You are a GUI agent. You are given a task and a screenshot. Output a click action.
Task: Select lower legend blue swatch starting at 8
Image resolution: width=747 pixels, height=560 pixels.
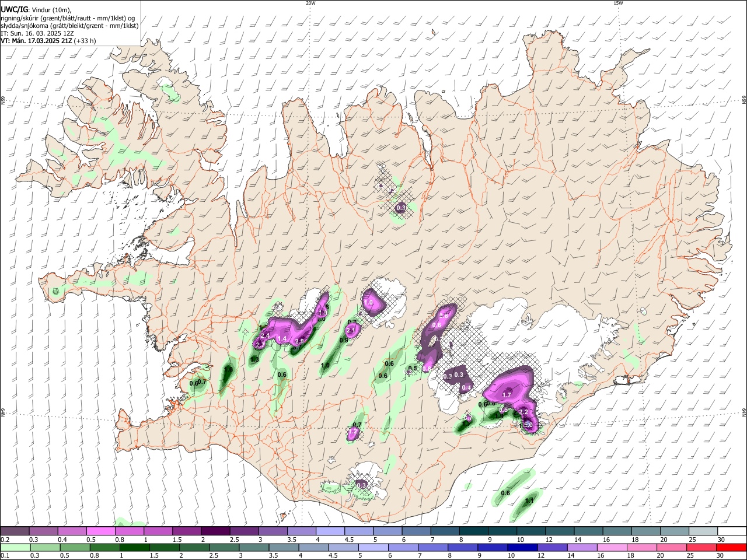pos(462,547)
